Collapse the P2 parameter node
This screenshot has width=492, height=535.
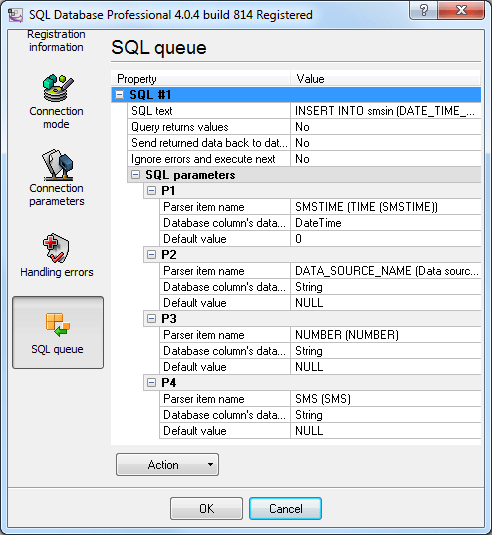click(151, 255)
